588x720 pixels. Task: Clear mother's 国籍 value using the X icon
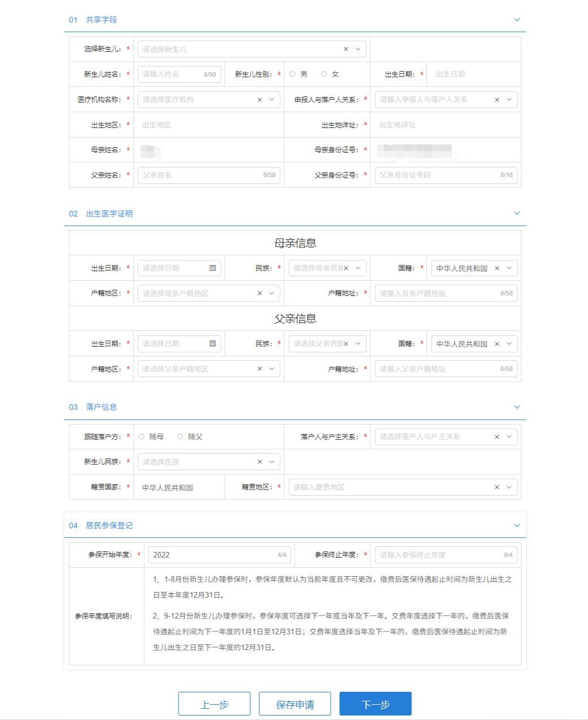497,268
